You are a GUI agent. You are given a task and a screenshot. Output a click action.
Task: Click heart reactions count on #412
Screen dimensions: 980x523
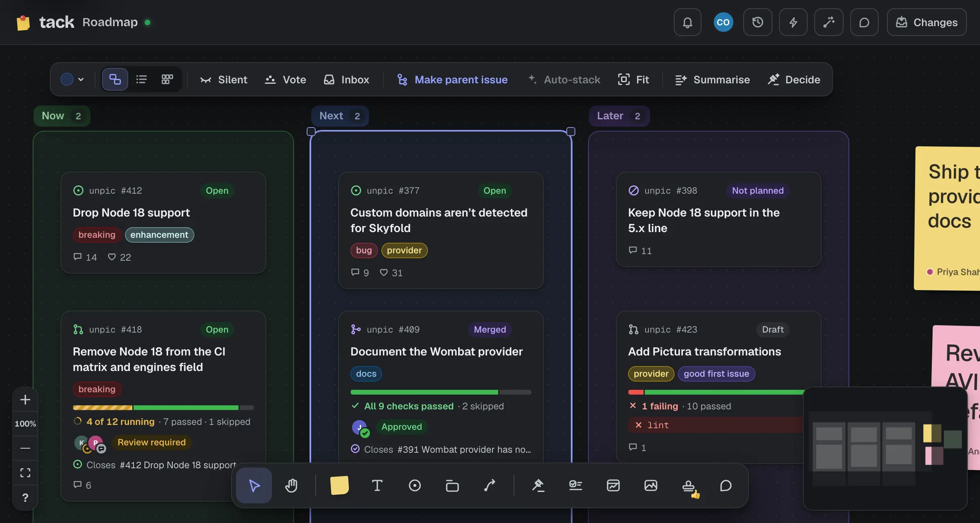click(119, 257)
